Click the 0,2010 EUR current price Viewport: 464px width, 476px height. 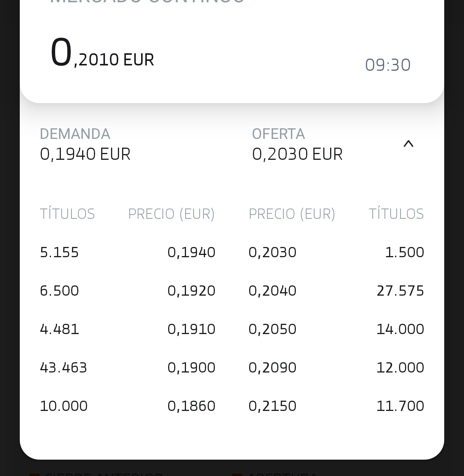tap(102, 54)
